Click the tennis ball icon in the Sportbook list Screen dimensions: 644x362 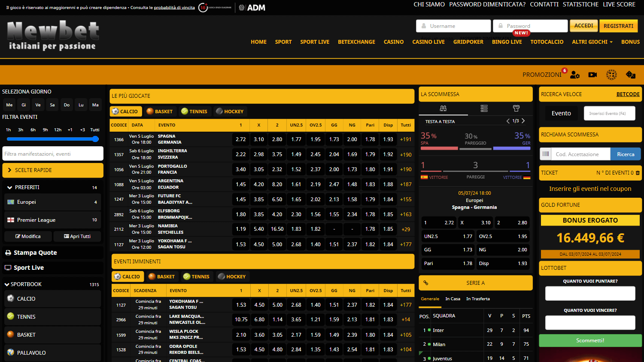11,317
